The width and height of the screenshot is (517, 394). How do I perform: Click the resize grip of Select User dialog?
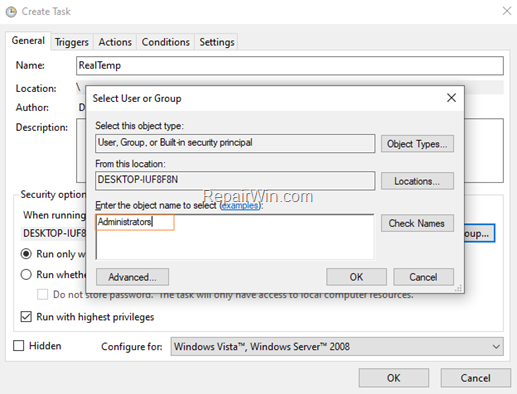click(459, 288)
